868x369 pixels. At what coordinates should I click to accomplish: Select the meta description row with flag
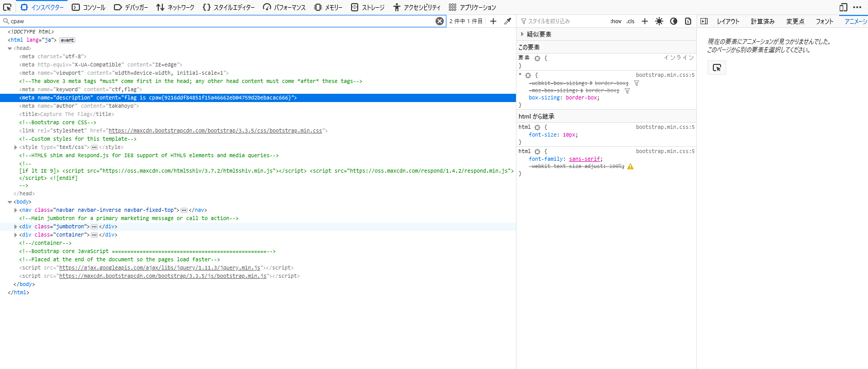click(x=258, y=98)
